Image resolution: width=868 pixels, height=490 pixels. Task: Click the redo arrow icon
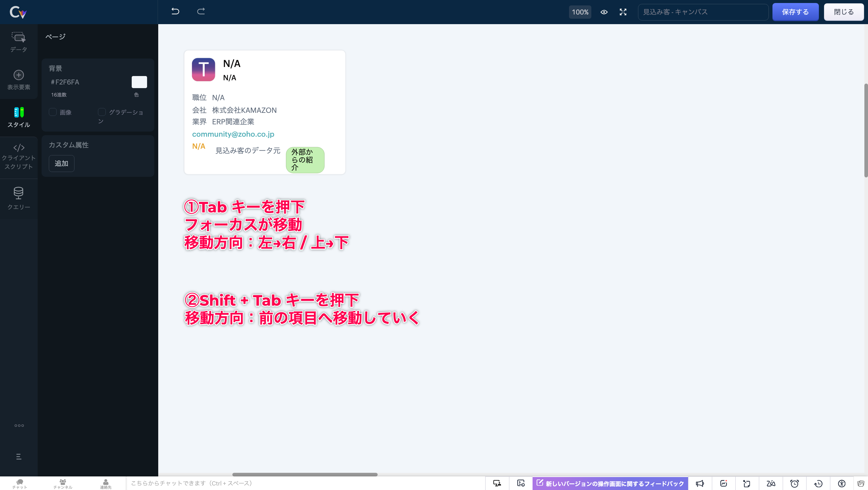(x=201, y=11)
